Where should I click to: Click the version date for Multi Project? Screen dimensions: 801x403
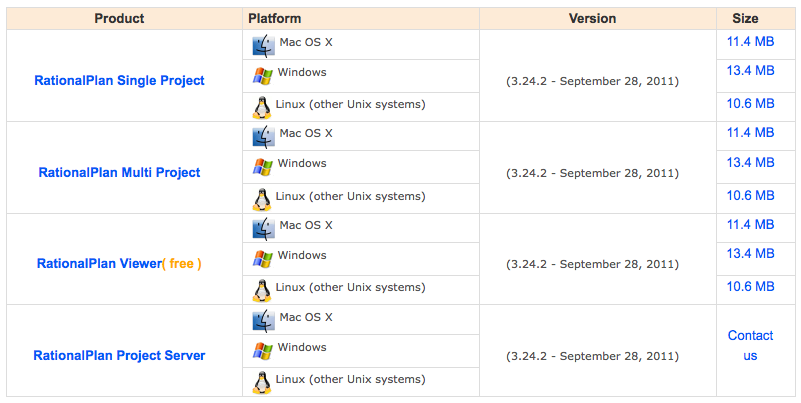click(x=593, y=174)
